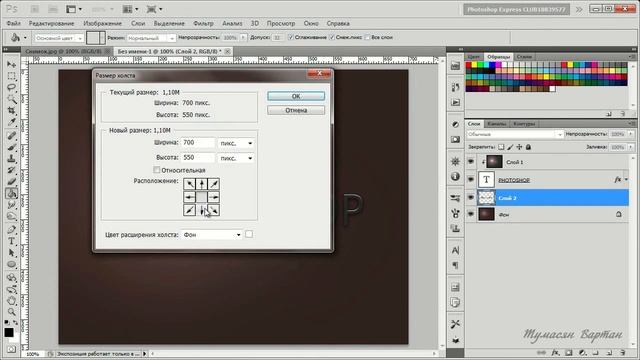This screenshot has width=640, height=360.
Task: Expand PHOTOSHOP layer effects arrow
Action: (x=627, y=180)
